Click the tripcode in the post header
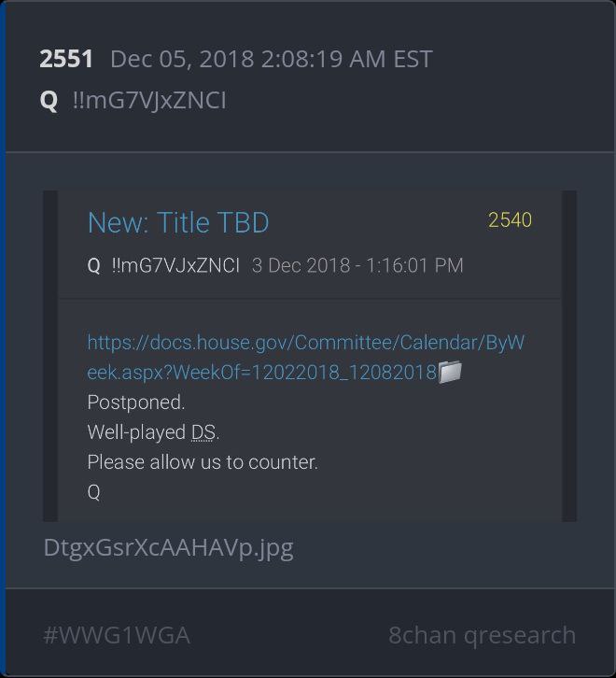616x678 pixels. 149,100
